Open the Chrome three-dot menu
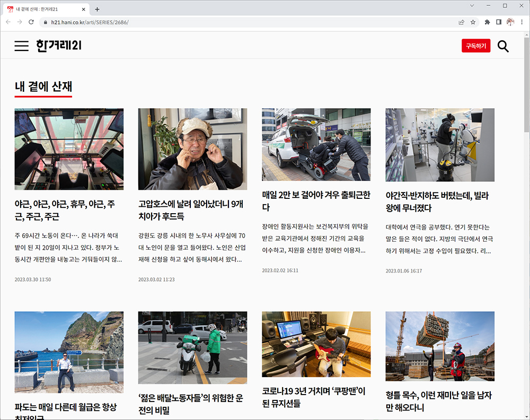The image size is (530, 420). (522, 22)
